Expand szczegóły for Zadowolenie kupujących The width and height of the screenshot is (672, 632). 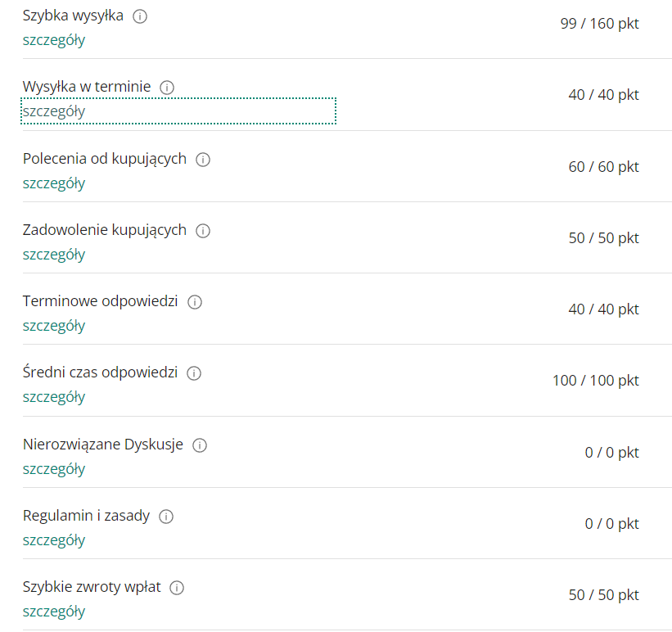(x=54, y=255)
